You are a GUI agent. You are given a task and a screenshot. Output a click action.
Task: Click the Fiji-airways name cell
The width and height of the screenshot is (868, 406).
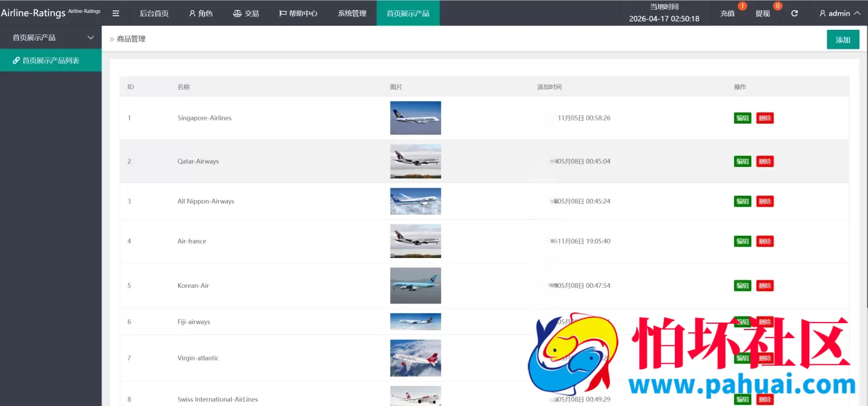pos(194,322)
